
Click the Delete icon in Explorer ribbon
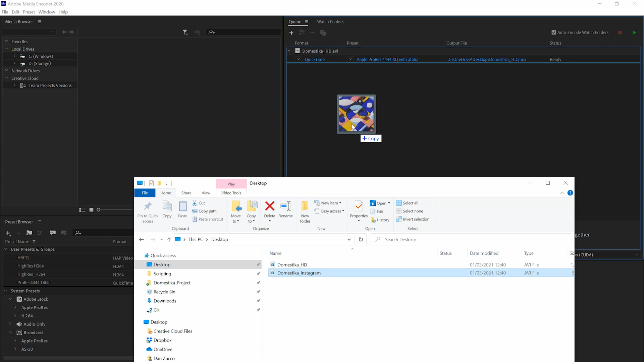(x=269, y=206)
